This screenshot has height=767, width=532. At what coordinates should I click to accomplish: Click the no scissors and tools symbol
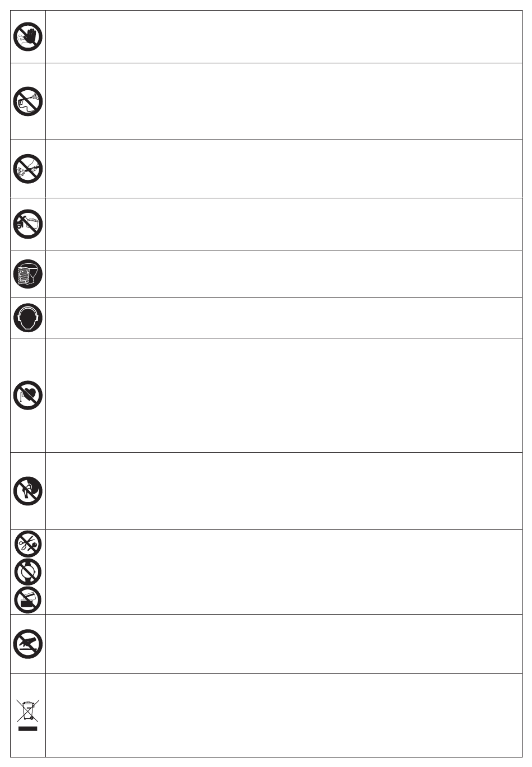(x=28, y=544)
